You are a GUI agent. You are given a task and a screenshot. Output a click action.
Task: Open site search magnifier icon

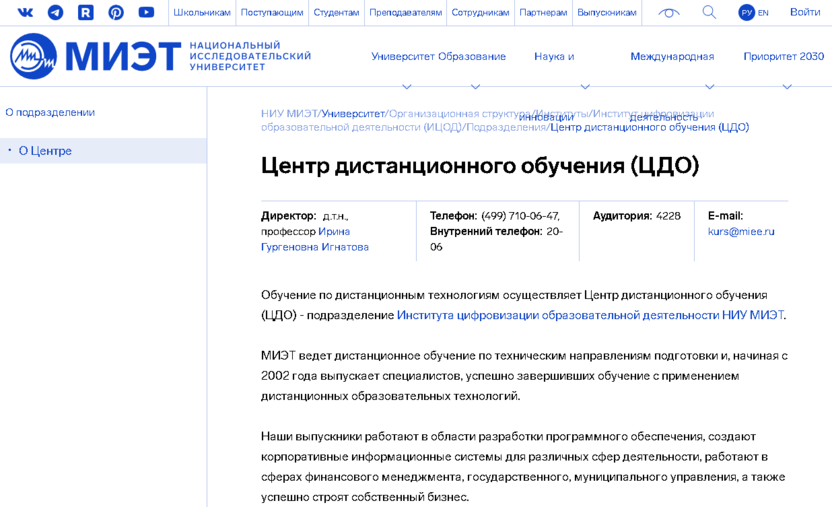[x=709, y=12]
